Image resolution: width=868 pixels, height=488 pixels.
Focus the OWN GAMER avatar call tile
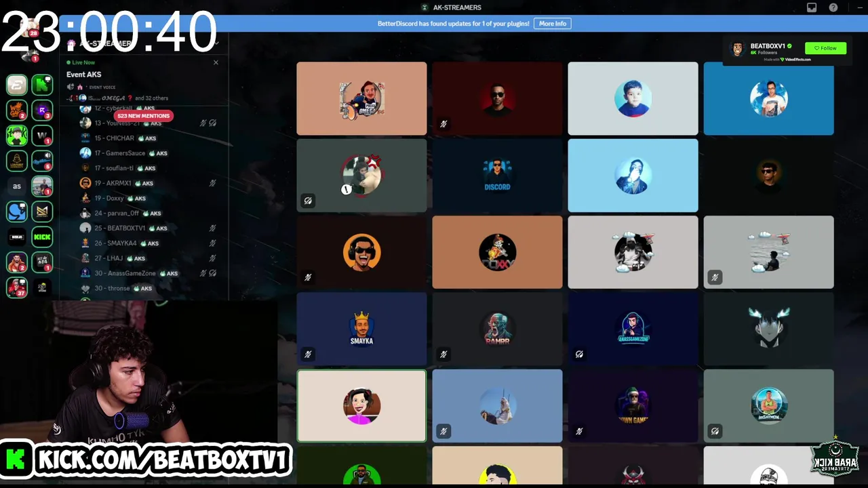pos(633,405)
